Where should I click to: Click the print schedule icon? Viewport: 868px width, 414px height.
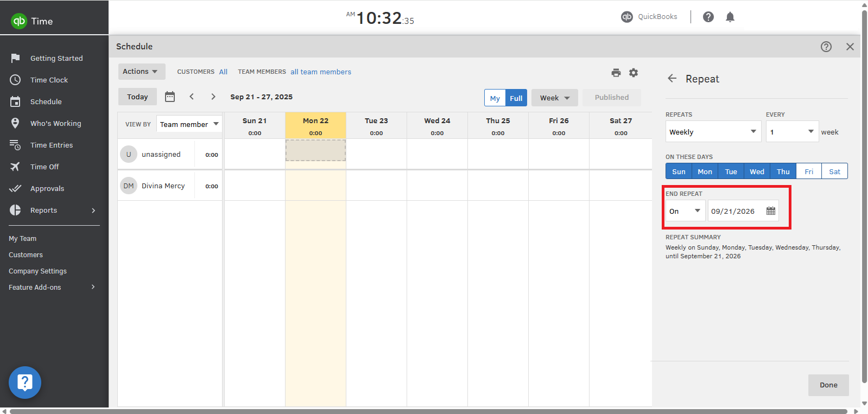[x=616, y=73]
